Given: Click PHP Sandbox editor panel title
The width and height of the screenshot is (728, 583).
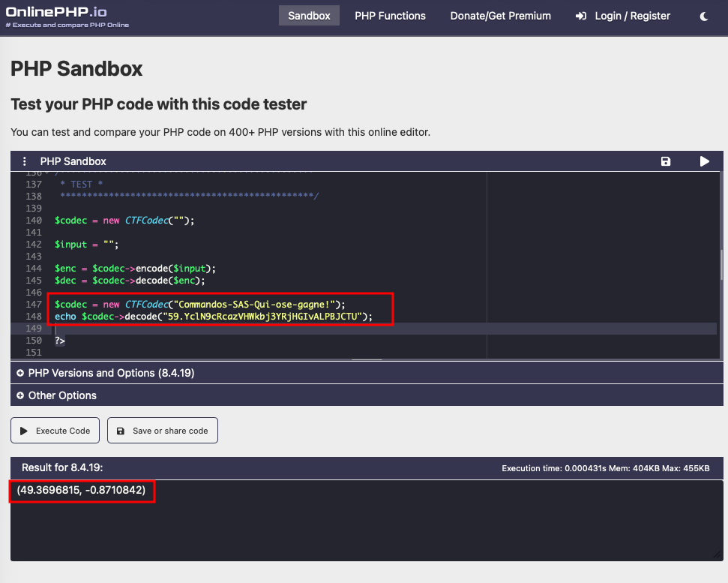Looking at the screenshot, I should point(73,161).
